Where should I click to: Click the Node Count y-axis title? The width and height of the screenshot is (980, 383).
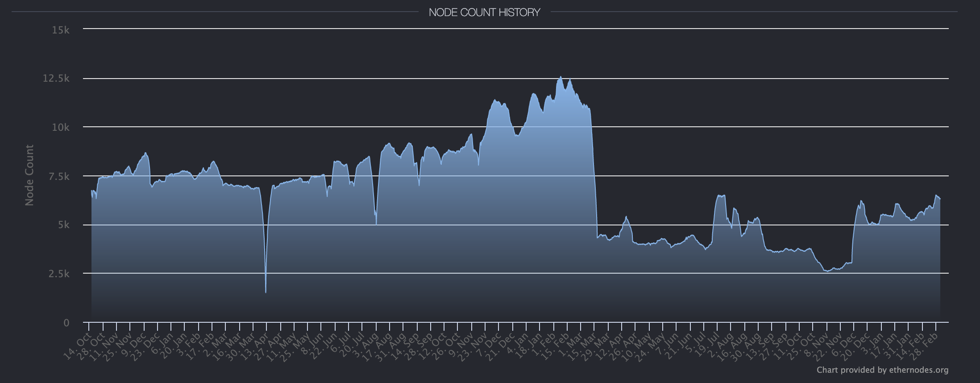29,175
